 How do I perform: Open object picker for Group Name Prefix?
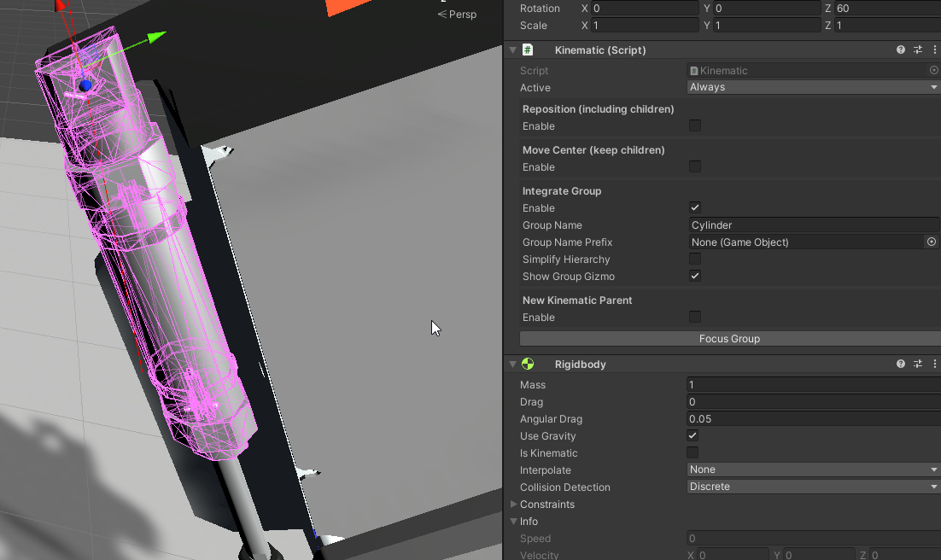pyautogui.click(x=932, y=242)
